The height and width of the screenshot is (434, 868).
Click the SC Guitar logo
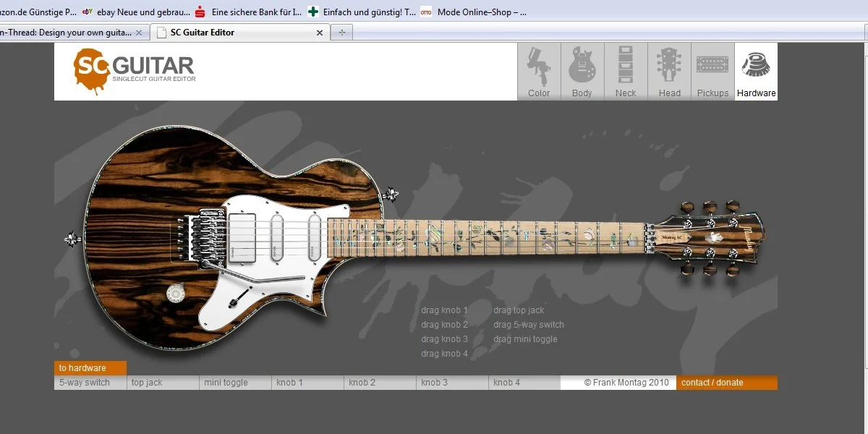coord(135,70)
